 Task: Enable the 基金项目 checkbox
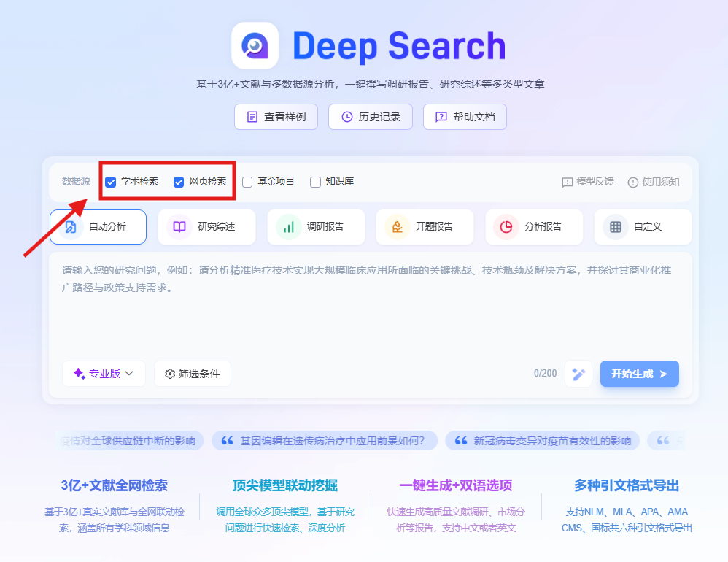(x=247, y=182)
